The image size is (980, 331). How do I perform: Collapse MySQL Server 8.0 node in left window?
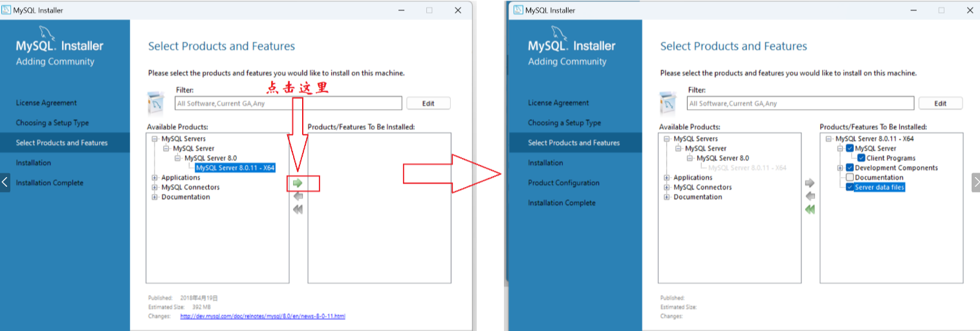click(x=178, y=158)
